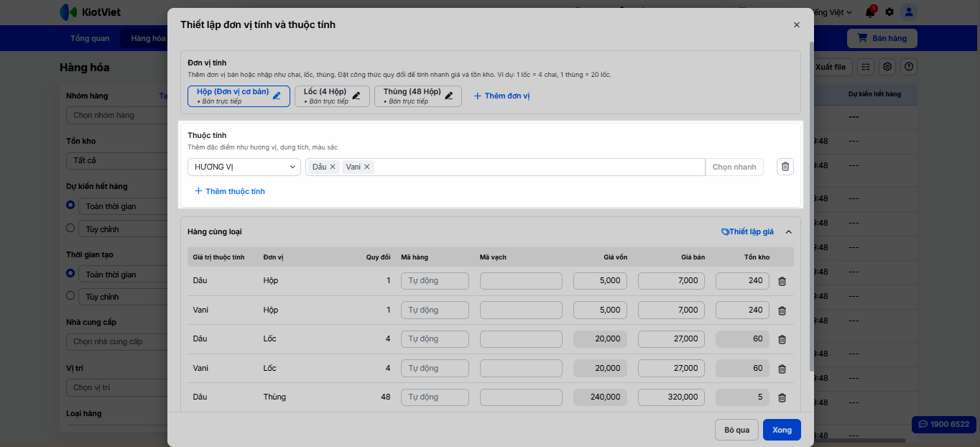The image size is (980, 447).
Task: Remove the Vani attribute tag
Action: tap(367, 167)
